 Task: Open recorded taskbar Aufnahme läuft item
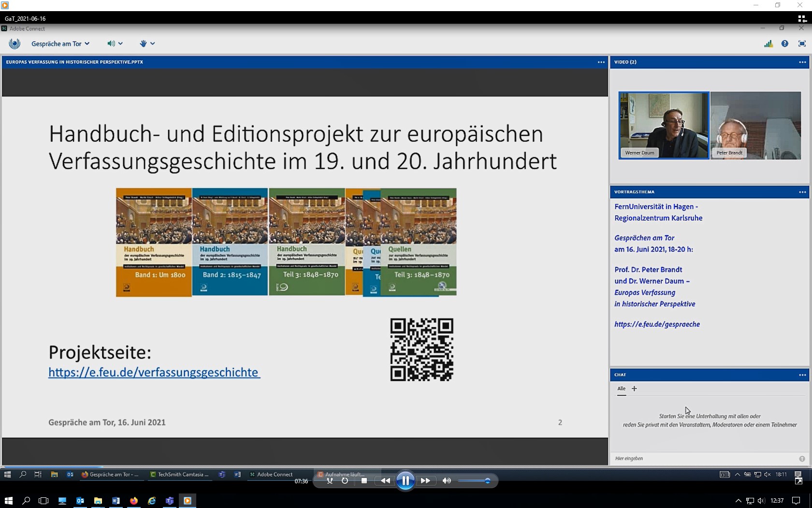coord(341,475)
